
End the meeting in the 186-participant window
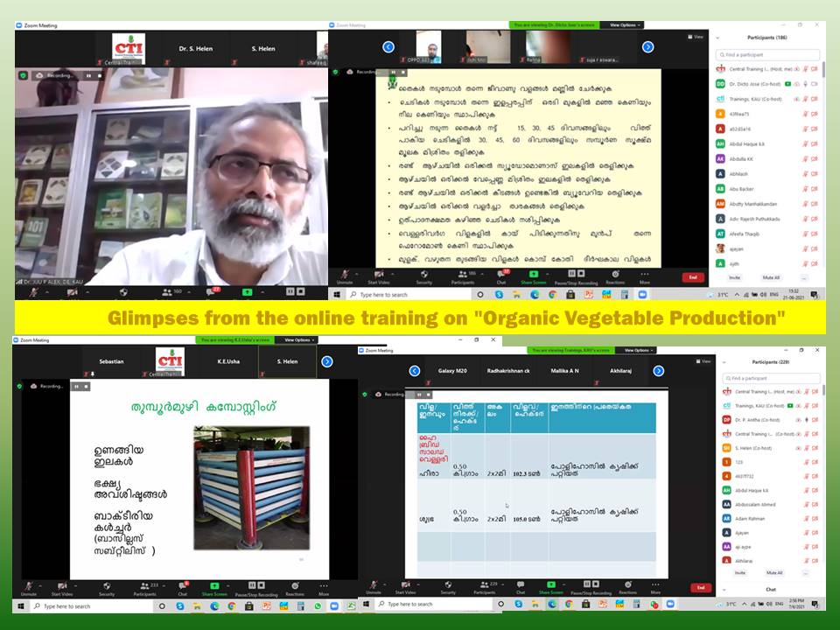tap(693, 277)
